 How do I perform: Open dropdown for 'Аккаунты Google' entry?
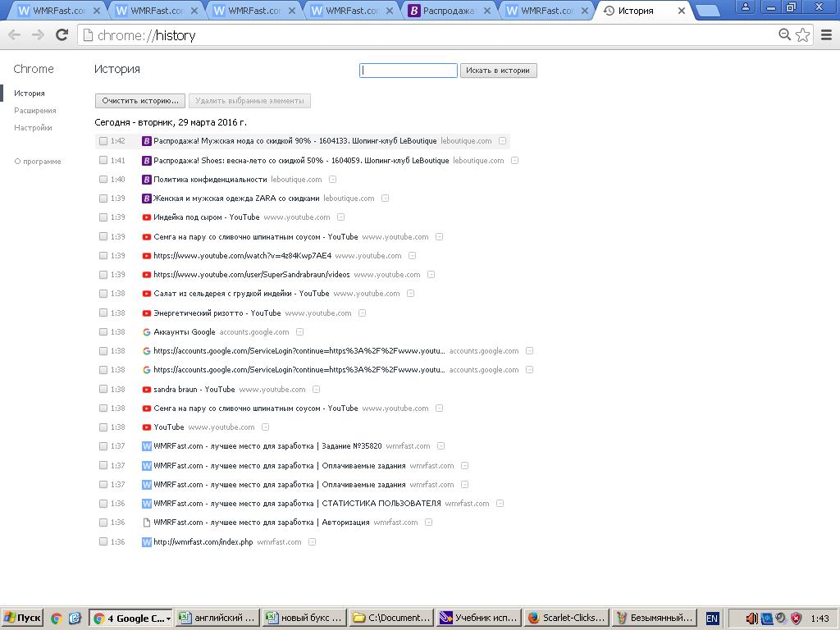tap(300, 332)
